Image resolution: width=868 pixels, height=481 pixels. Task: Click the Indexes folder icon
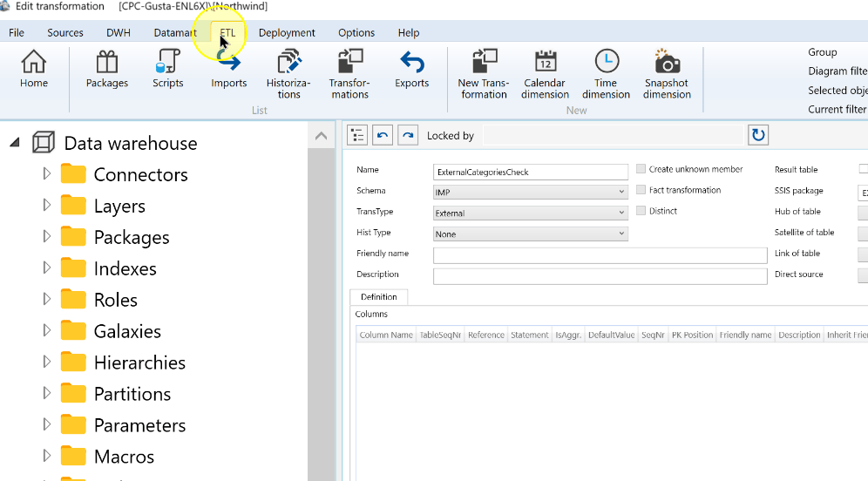coord(73,268)
